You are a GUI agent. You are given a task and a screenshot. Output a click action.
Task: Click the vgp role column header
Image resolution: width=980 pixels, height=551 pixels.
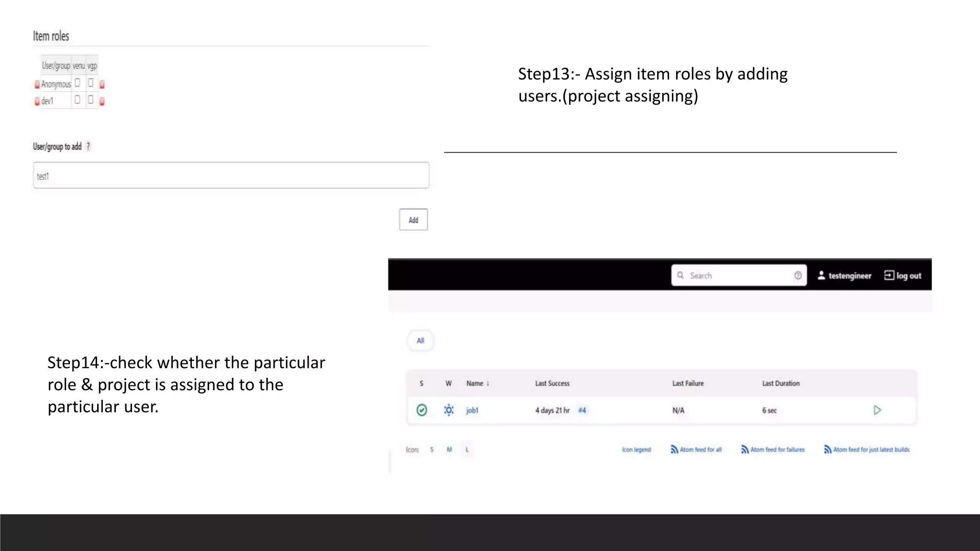click(92, 66)
